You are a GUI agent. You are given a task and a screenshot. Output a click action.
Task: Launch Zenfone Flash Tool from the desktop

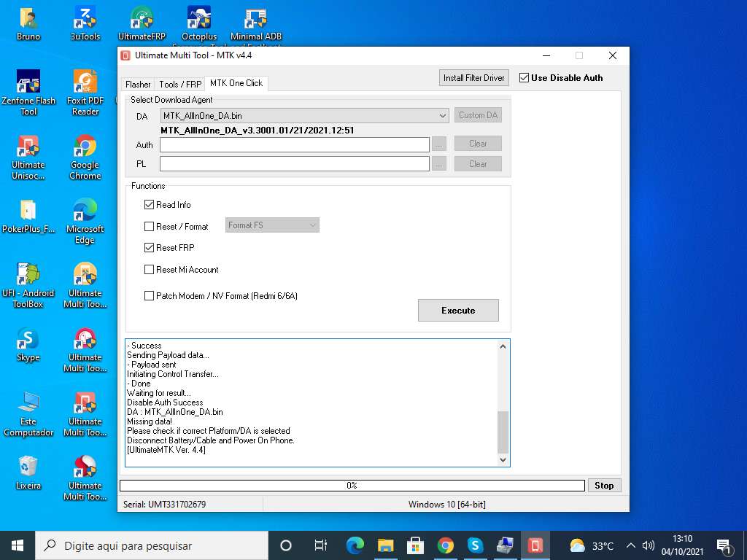pos(28,93)
